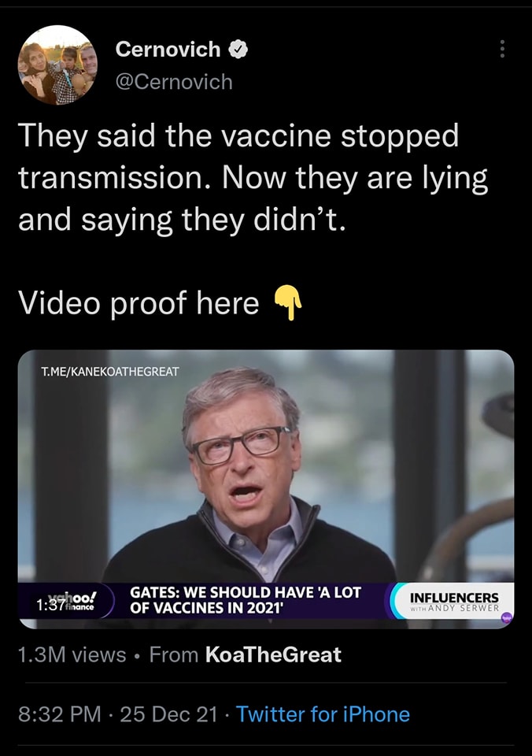Click the T.ME/KANEKOATHEGREAT watermark text
Image resolution: width=532 pixels, height=756 pixels.
coord(110,371)
